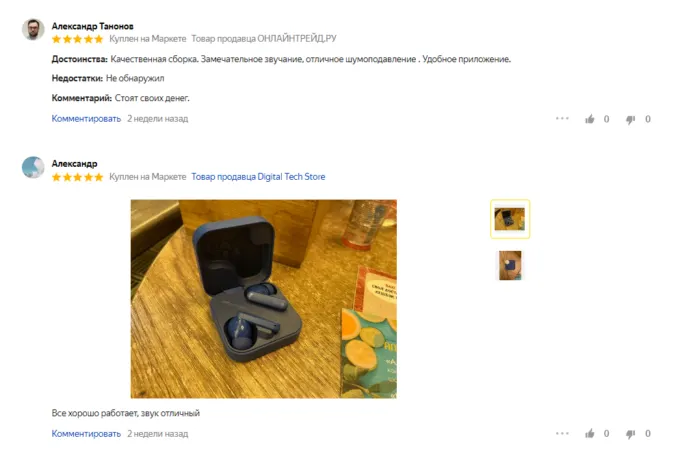Select the first earbuds photo thumbnail
Image resolution: width=680 pixels, height=460 pixels.
tap(510, 219)
